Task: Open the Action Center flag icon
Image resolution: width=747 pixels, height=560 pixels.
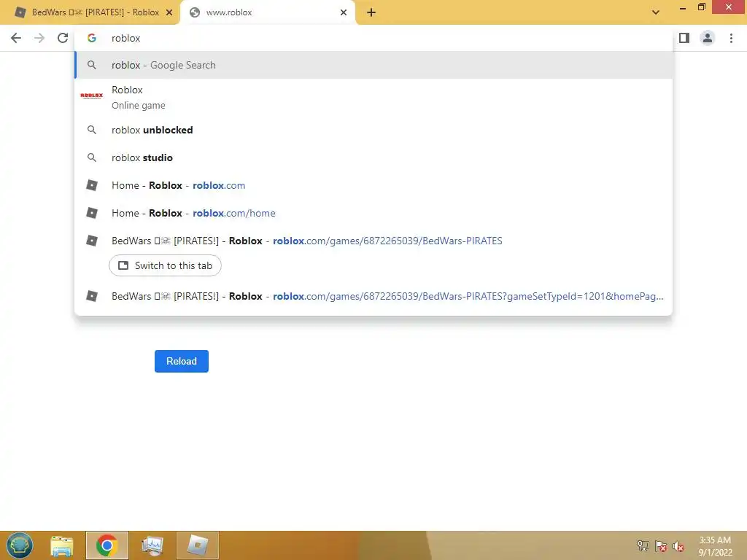Action: pos(661,546)
